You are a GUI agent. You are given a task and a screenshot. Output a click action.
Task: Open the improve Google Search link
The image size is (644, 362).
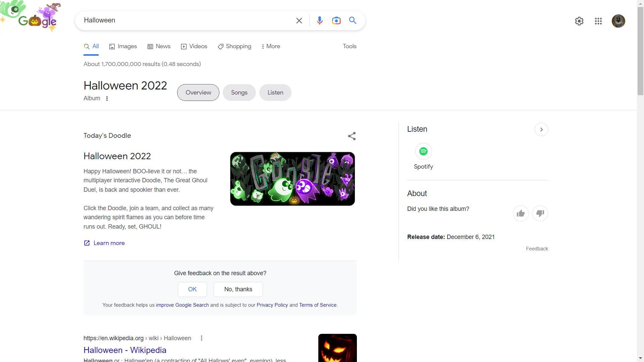click(182, 305)
